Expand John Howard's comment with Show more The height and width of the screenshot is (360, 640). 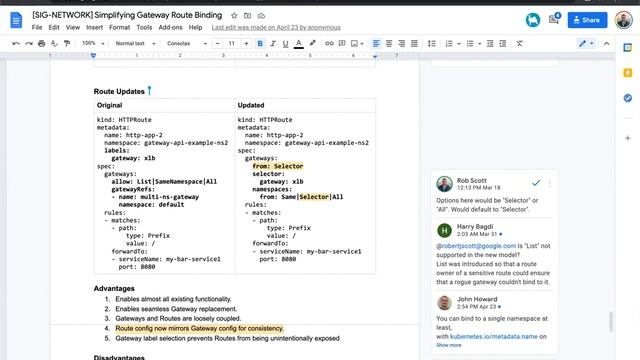point(449,345)
